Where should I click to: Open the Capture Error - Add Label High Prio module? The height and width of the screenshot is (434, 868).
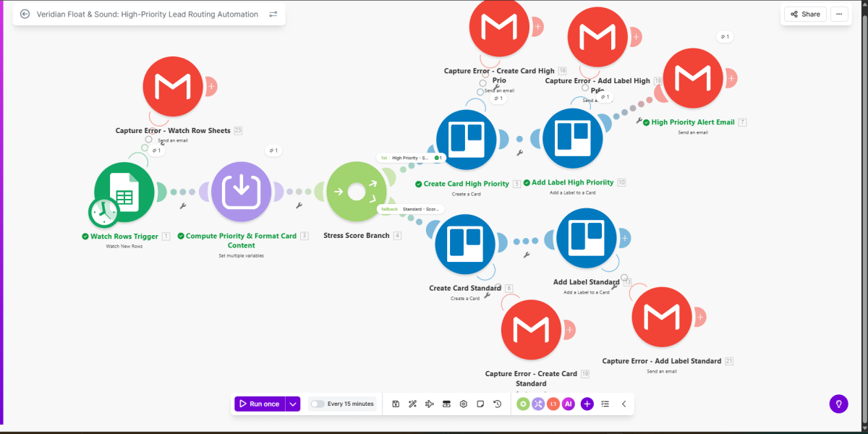click(x=597, y=36)
